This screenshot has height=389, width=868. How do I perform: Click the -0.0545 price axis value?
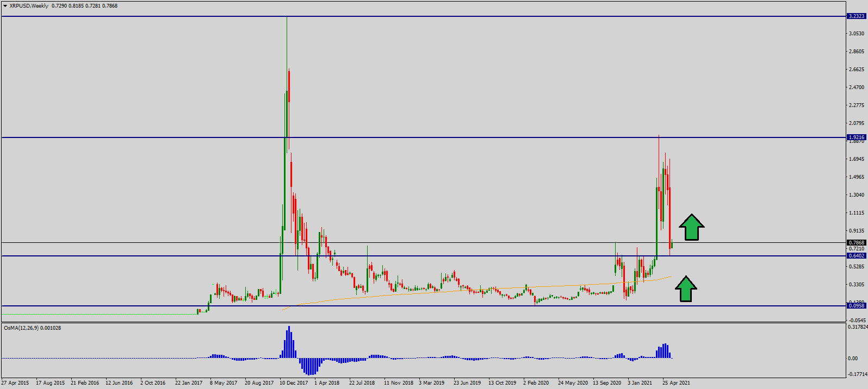point(857,321)
